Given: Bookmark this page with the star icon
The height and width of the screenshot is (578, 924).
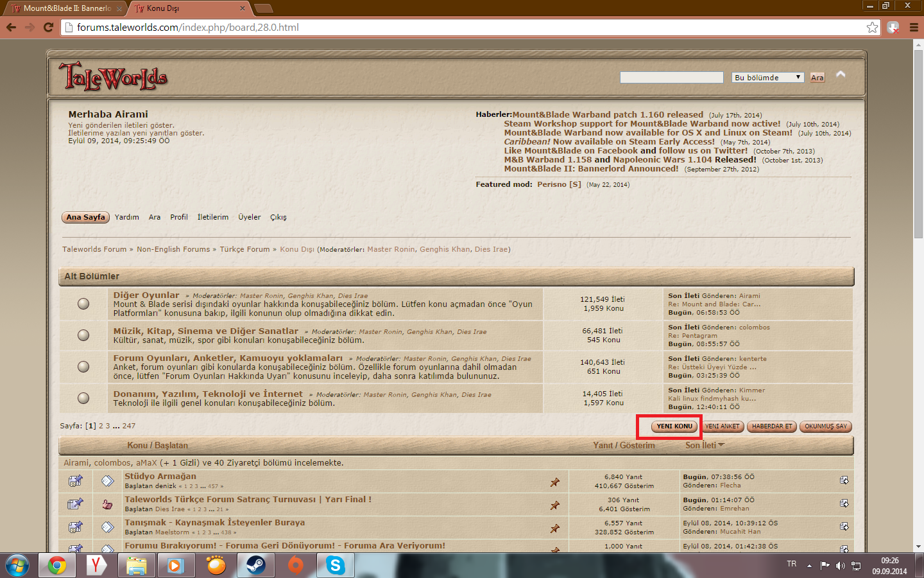Looking at the screenshot, I should pyautogui.click(x=872, y=27).
